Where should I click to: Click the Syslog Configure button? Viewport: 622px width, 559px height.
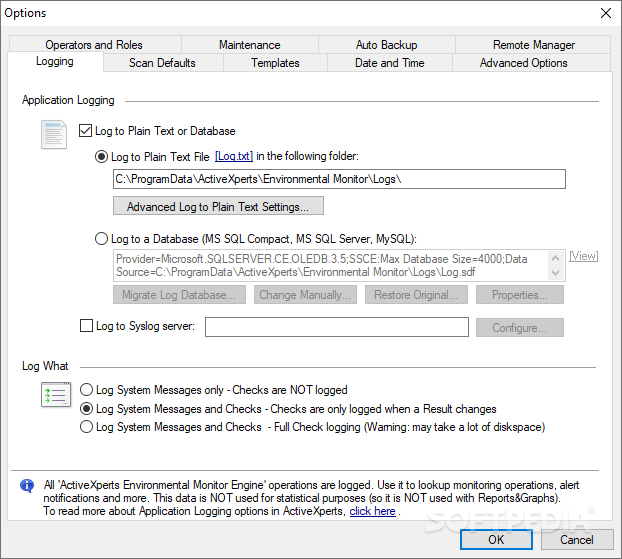pos(520,328)
